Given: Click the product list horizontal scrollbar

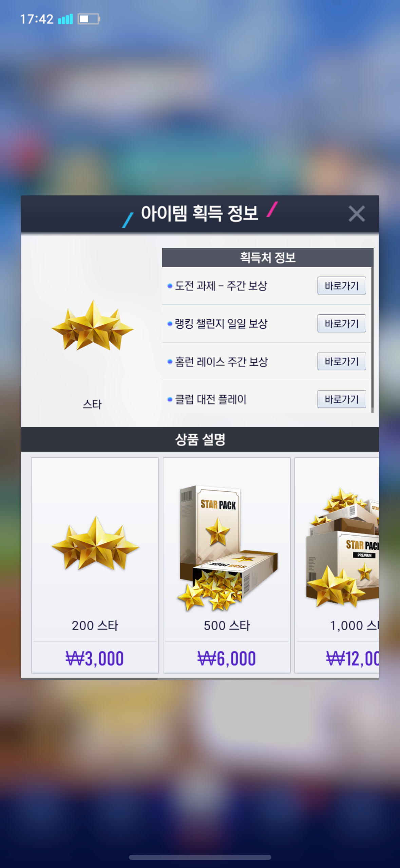Looking at the screenshot, I should pos(89,679).
